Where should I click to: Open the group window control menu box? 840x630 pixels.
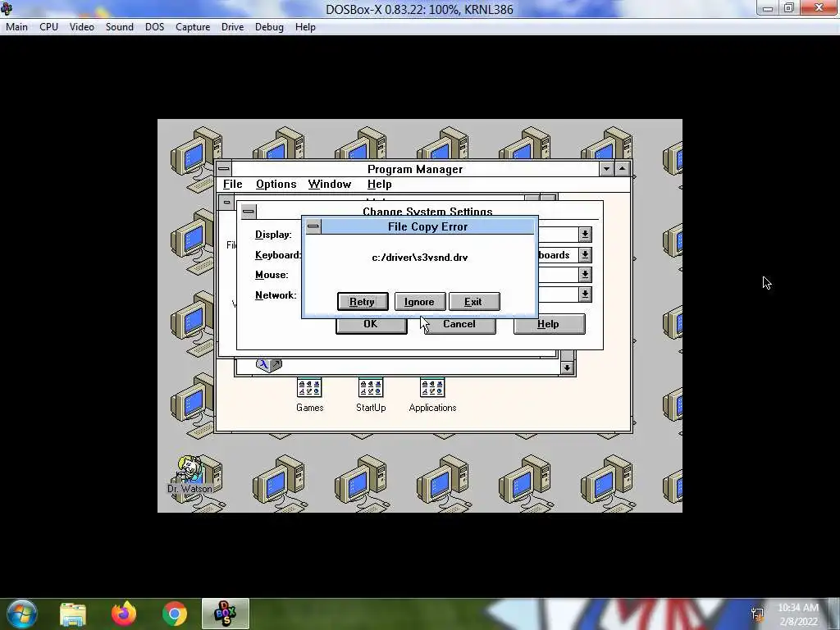click(x=226, y=203)
